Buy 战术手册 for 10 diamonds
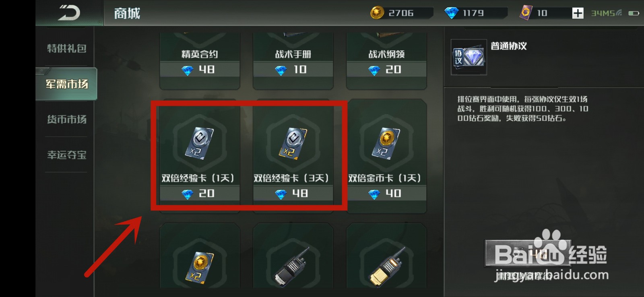Image resolution: width=644 pixels, height=297 pixels. [293, 70]
